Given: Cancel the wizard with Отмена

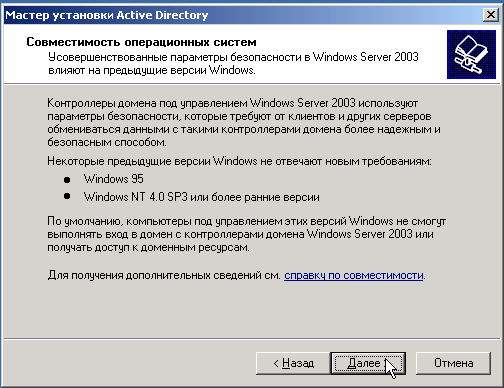Looking at the screenshot, I should point(453,363).
